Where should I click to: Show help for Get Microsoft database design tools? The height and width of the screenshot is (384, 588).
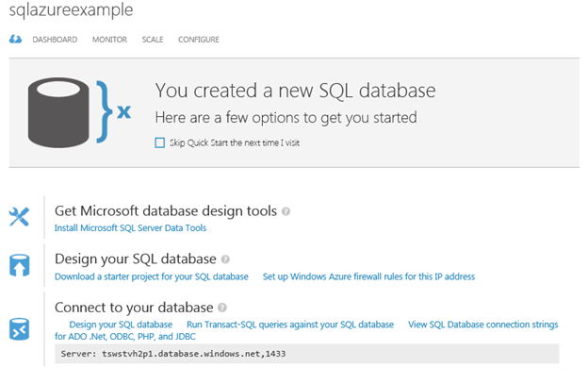286,211
